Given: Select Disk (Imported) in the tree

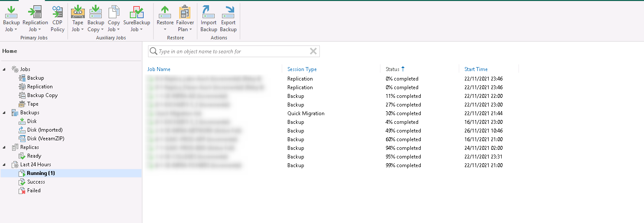Looking at the screenshot, I should 45,130.
